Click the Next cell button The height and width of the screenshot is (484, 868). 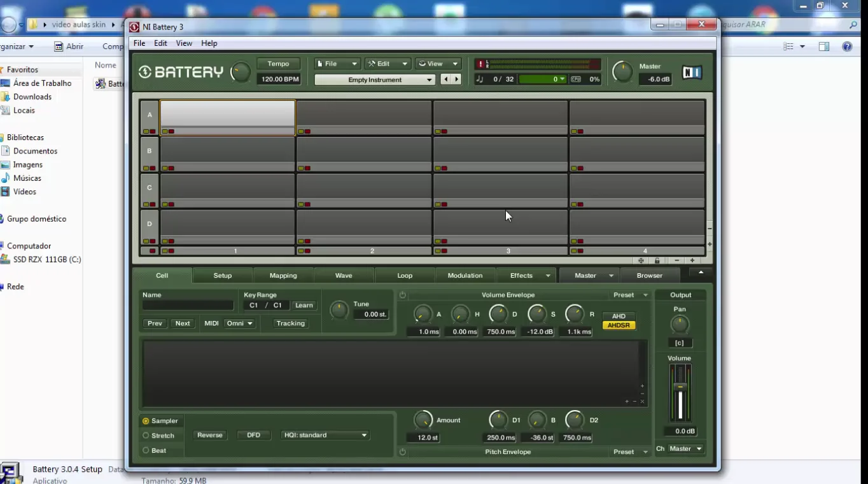[x=183, y=324]
